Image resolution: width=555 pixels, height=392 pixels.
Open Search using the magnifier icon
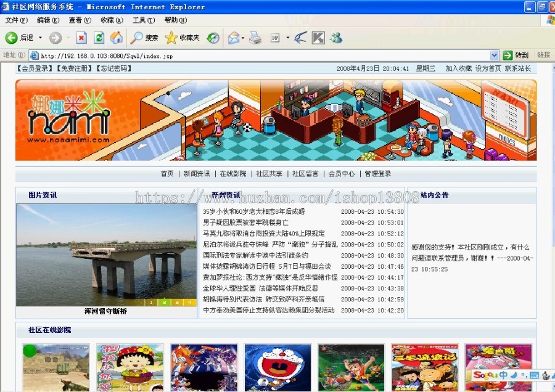coord(137,38)
